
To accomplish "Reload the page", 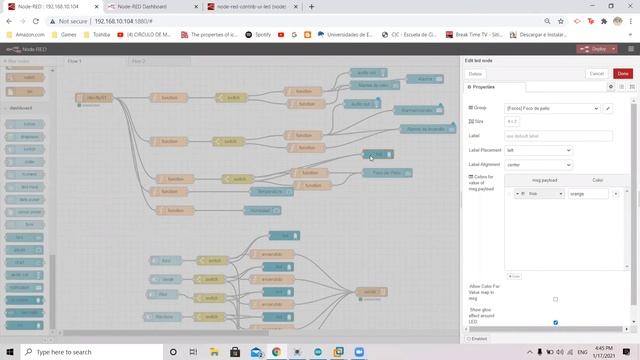I will tap(36, 21).
